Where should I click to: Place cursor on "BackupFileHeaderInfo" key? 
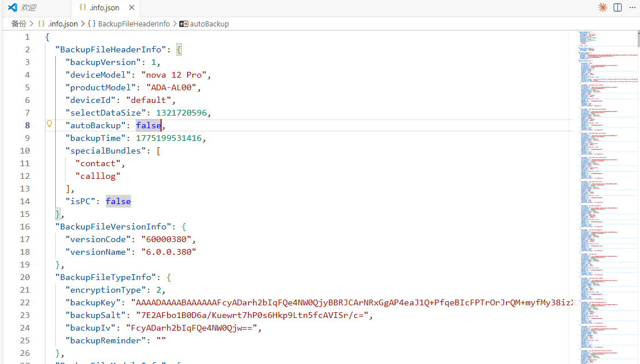pos(110,49)
